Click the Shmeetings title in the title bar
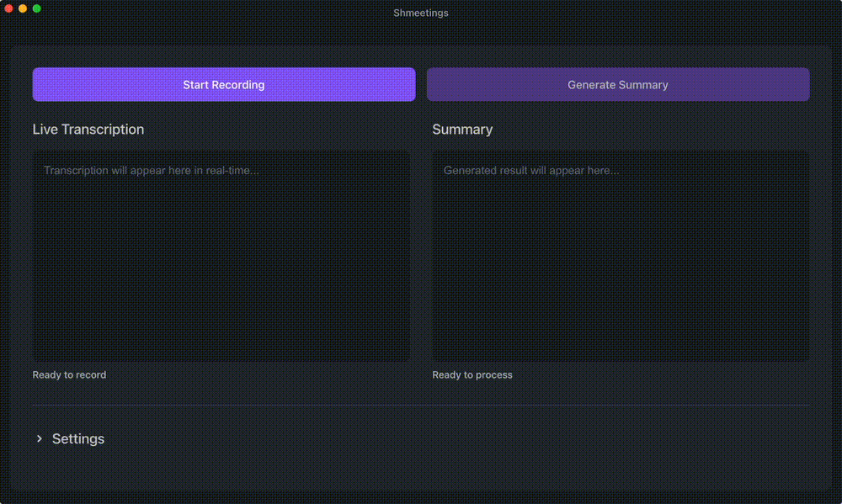The image size is (842, 504). point(420,13)
